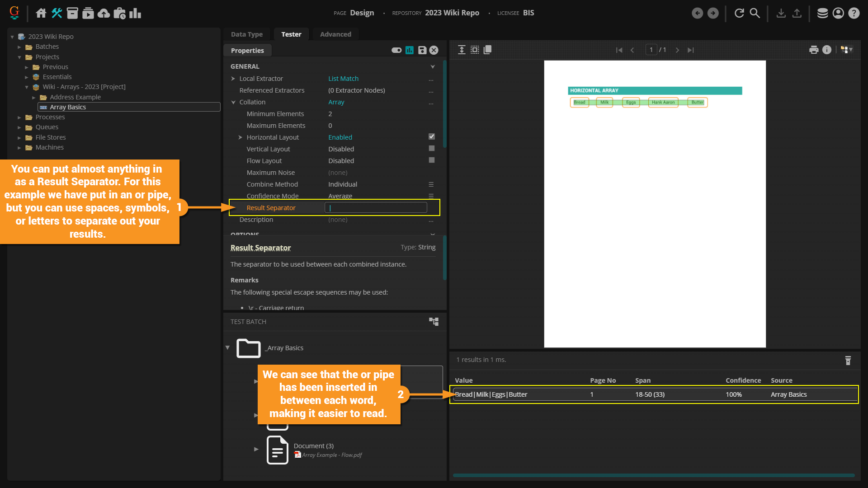The height and width of the screenshot is (488, 868).
Task: Click the Print icon in document viewer
Action: tap(814, 50)
